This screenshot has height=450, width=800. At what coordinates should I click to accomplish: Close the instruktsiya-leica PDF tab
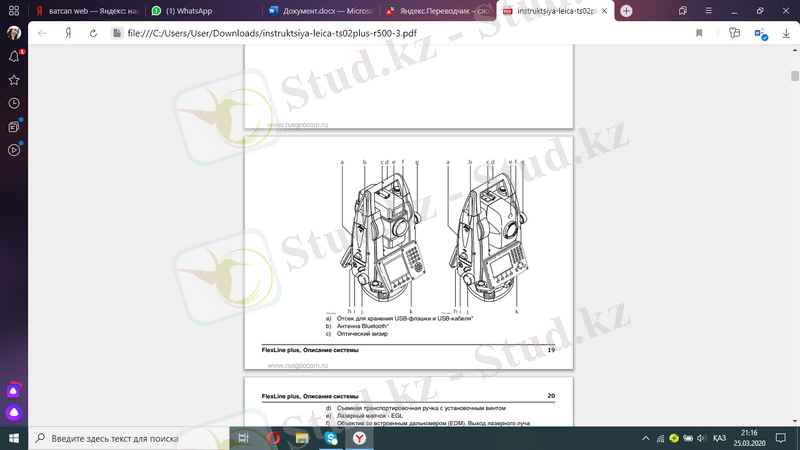coord(605,11)
